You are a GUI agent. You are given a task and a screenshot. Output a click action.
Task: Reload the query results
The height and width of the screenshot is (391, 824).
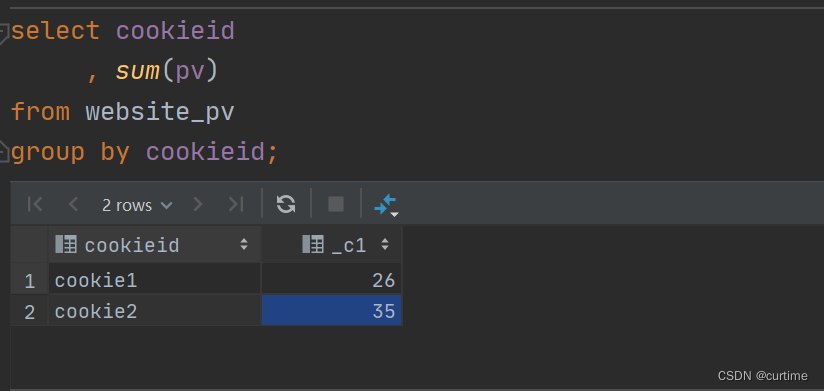pos(286,204)
